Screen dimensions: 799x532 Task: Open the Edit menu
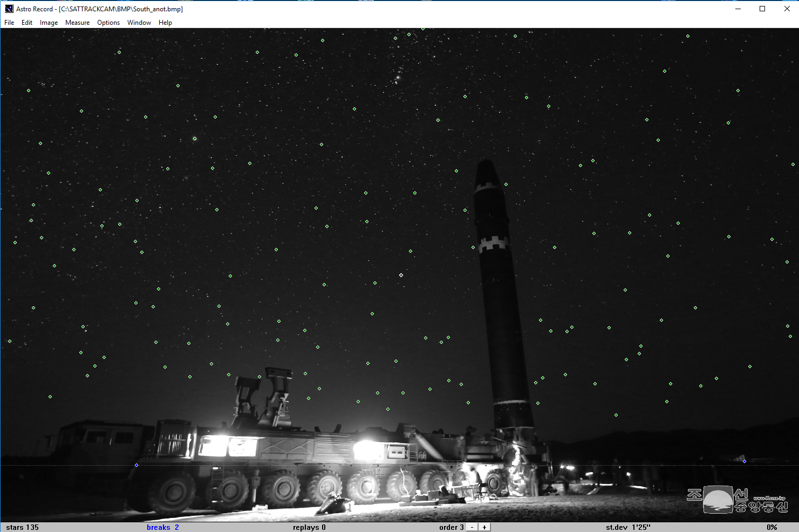27,23
